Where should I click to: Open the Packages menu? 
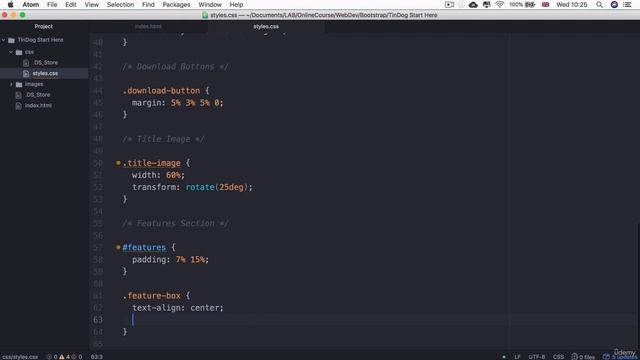coord(176,4)
